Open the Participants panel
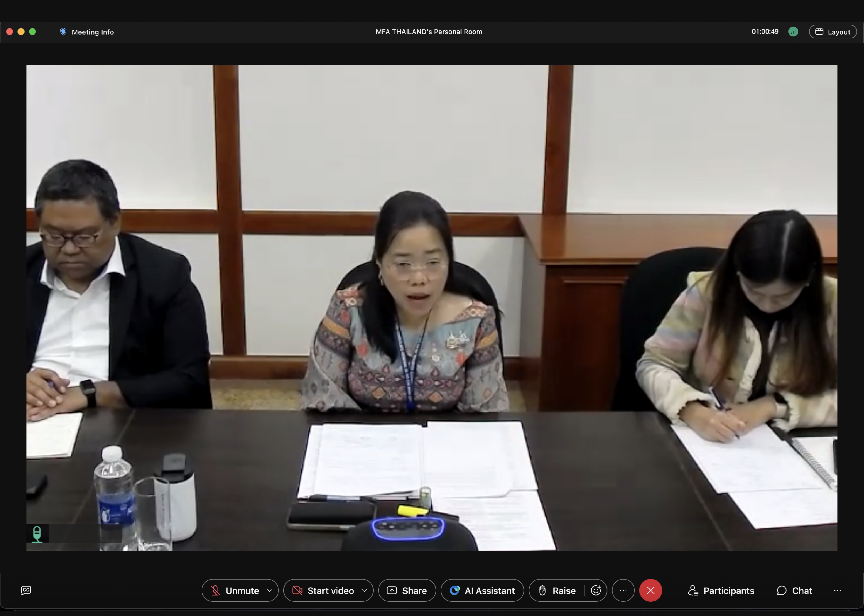The height and width of the screenshot is (616, 864). [x=721, y=590]
